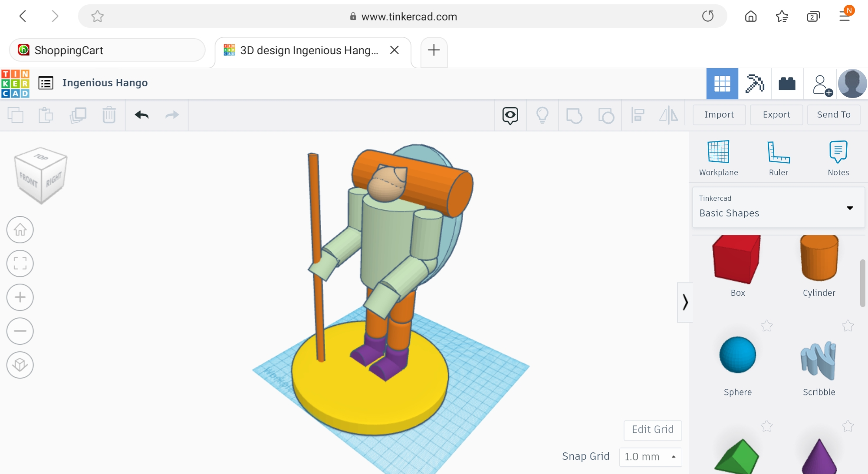This screenshot has width=868, height=474.
Task: Open Bricks mode icon
Action: click(787, 83)
